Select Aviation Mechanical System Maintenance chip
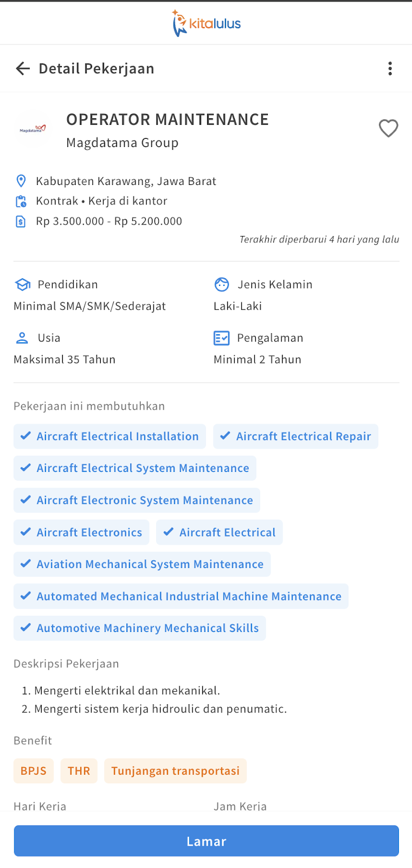Screen dimensions: 412x868 [142, 564]
